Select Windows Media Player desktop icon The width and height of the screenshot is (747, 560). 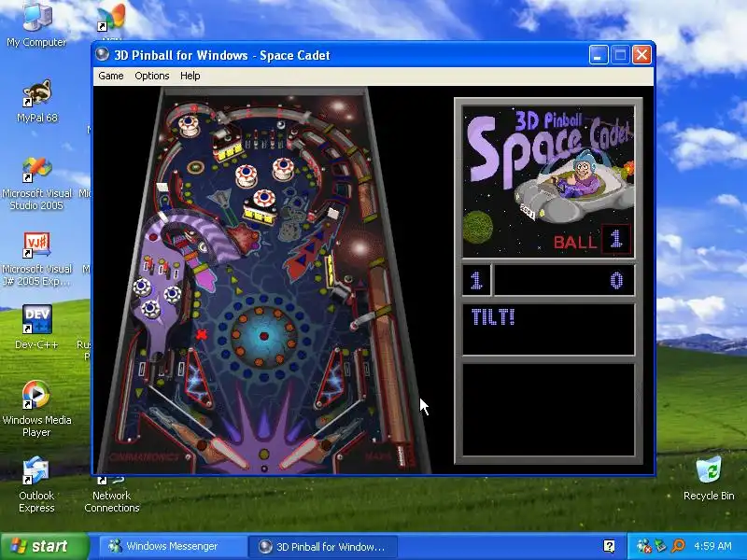tap(36, 409)
